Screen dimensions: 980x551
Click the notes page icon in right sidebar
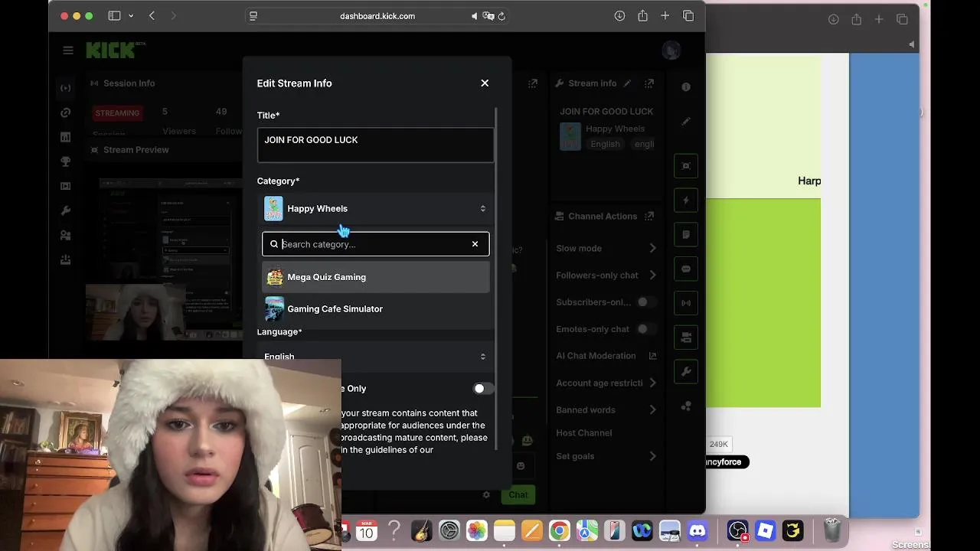click(x=686, y=235)
